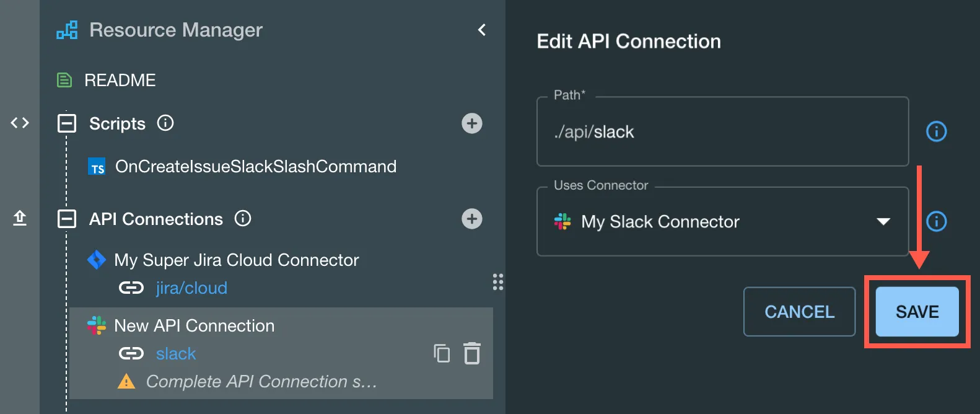Screen dimensions: 980x414
Task: Open the Uses Connector dropdown
Action: pyautogui.click(x=722, y=221)
